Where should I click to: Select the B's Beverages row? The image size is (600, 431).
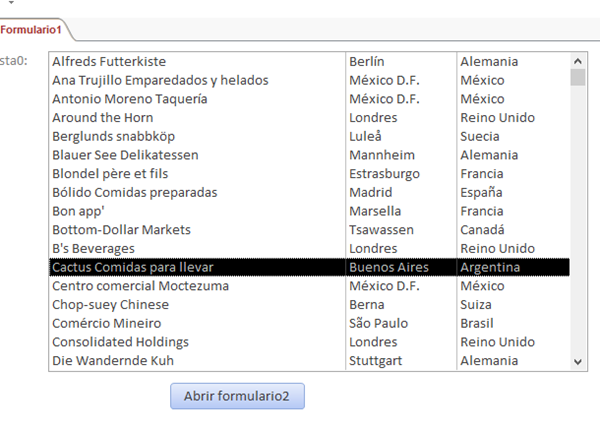(93, 248)
